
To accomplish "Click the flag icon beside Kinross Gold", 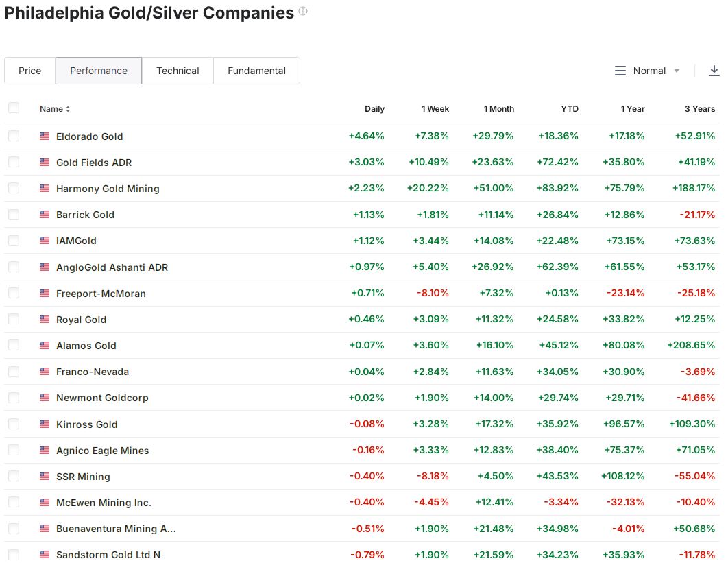I will click(x=45, y=424).
